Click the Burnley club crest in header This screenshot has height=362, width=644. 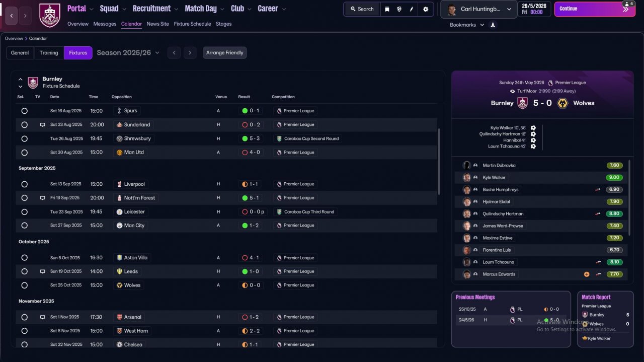(x=49, y=16)
